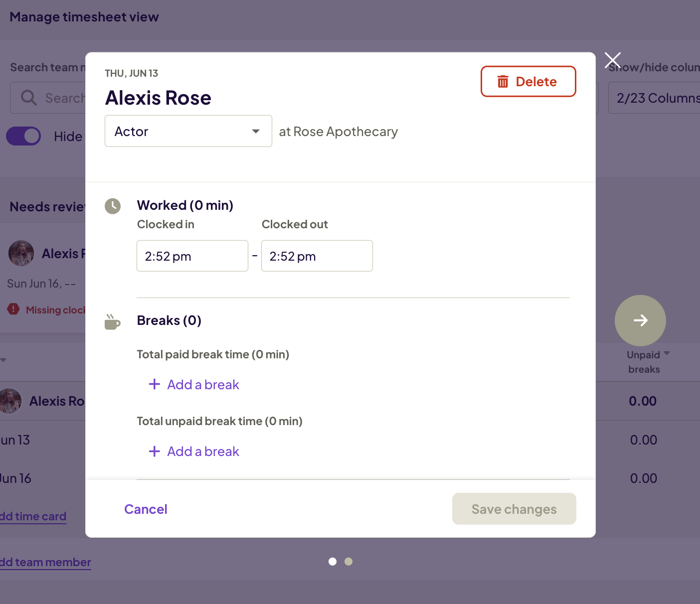
Task: Close the time card dialog with X
Action: click(613, 60)
